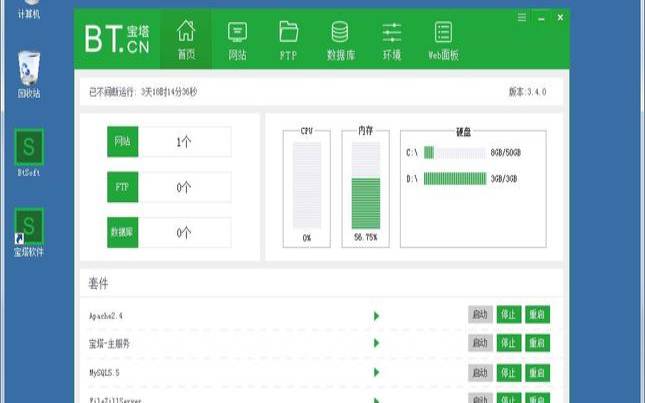Click the CPU usage bar
The image size is (645, 403).
pyautogui.click(x=307, y=185)
